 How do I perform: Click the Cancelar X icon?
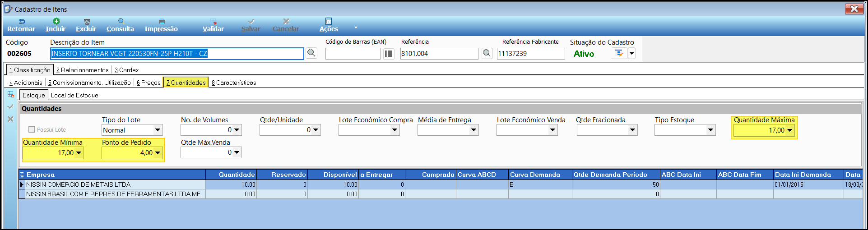pyautogui.click(x=286, y=21)
